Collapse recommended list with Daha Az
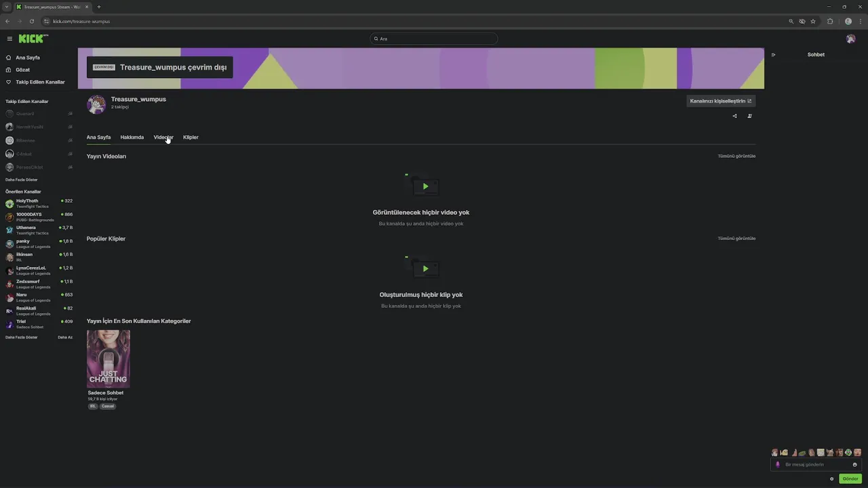The height and width of the screenshot is (488, 868). tap(65, 337)
